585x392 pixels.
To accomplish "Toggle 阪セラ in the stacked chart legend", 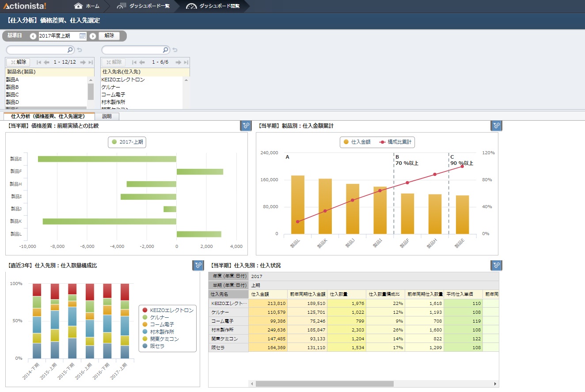I will click(x=153, y=346).
